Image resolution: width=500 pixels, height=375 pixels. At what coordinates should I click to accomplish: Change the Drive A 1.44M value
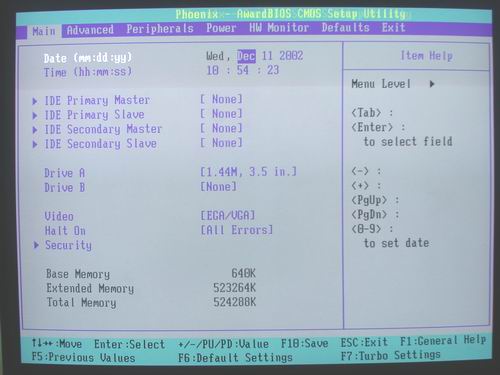pos(248,172)
